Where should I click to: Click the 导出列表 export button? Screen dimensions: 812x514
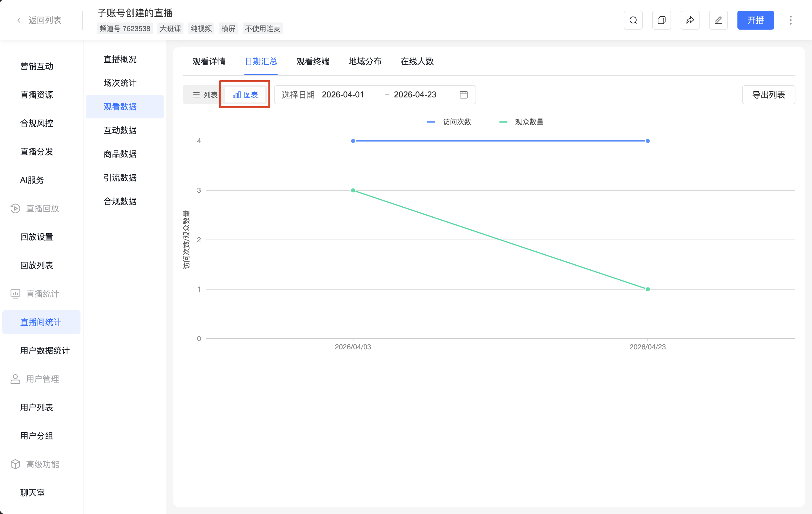point(768,95)
